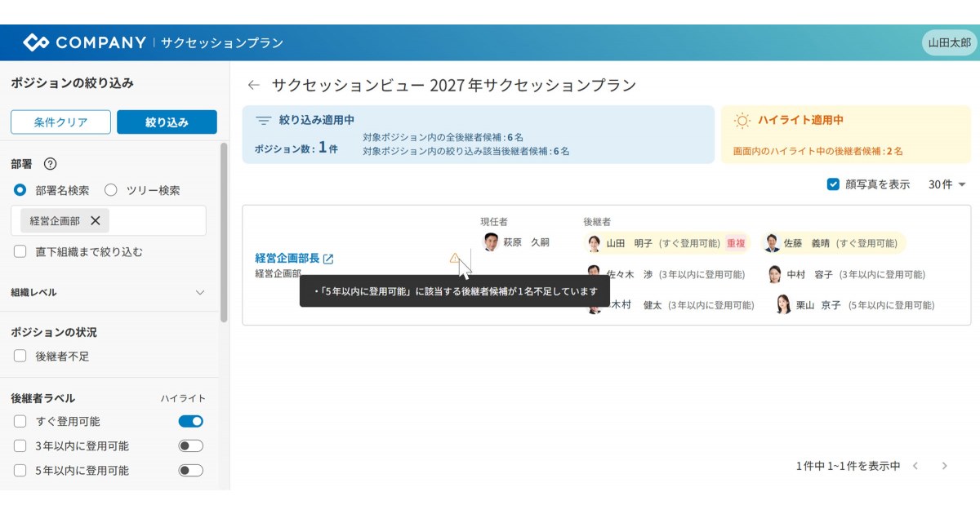Click successor name 中村 容子
980x514 pixels.
coord(810,275)
